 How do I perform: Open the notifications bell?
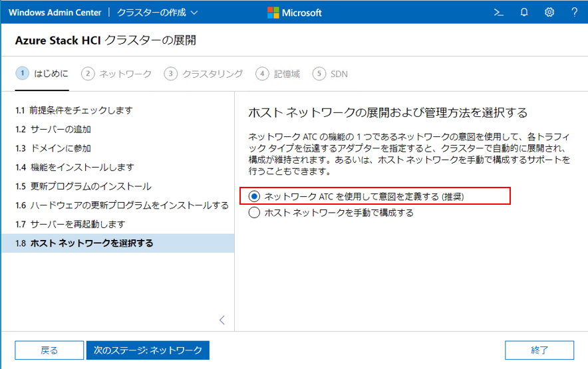click(x=524, y=13)
